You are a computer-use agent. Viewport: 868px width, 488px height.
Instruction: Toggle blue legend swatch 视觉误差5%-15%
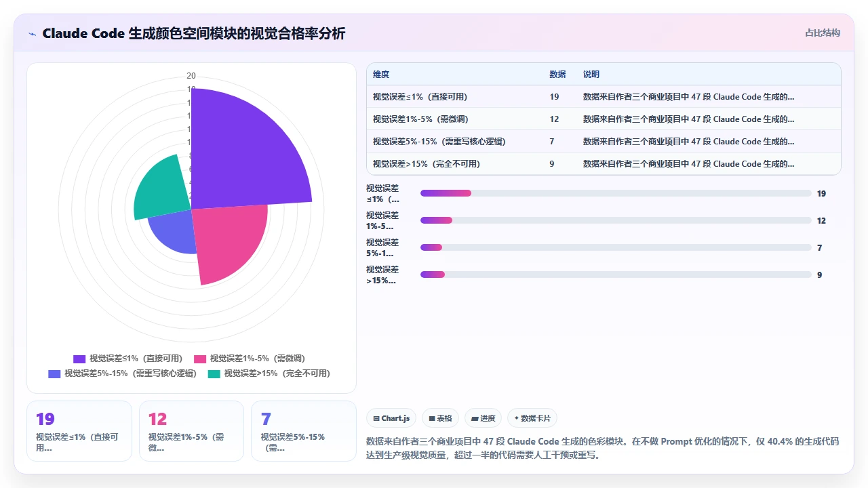54,373
